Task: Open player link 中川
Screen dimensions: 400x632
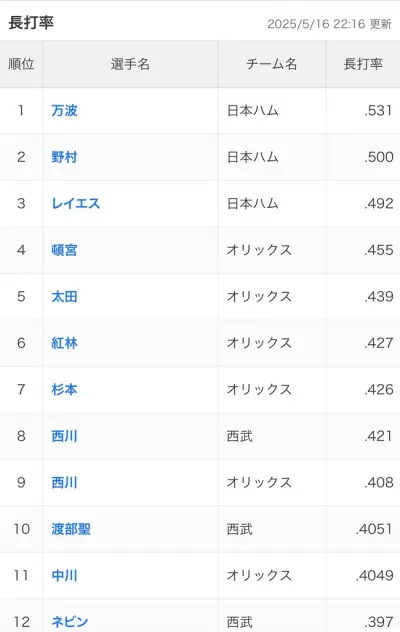Action: 64,575
